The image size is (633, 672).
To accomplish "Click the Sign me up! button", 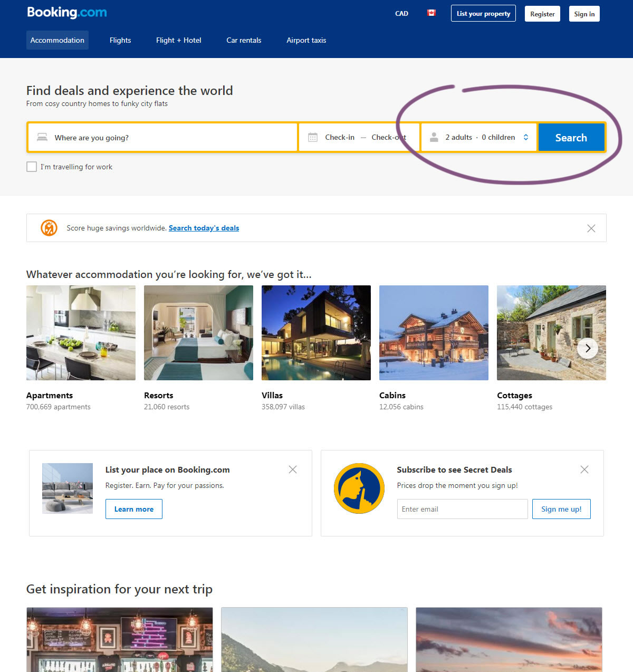I will coord(561,509).
